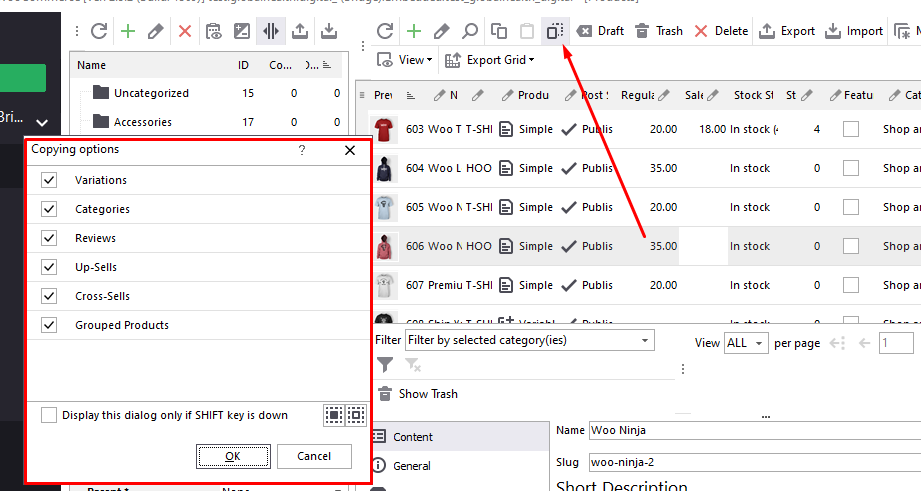921x491 pixels.
Task: Refresh the products grid
Action: coord(385,31)
